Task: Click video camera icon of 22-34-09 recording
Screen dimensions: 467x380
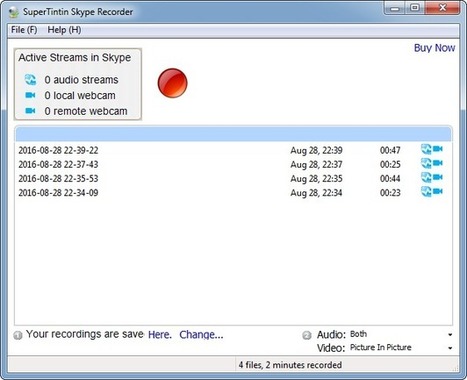Action: (438, 191)
